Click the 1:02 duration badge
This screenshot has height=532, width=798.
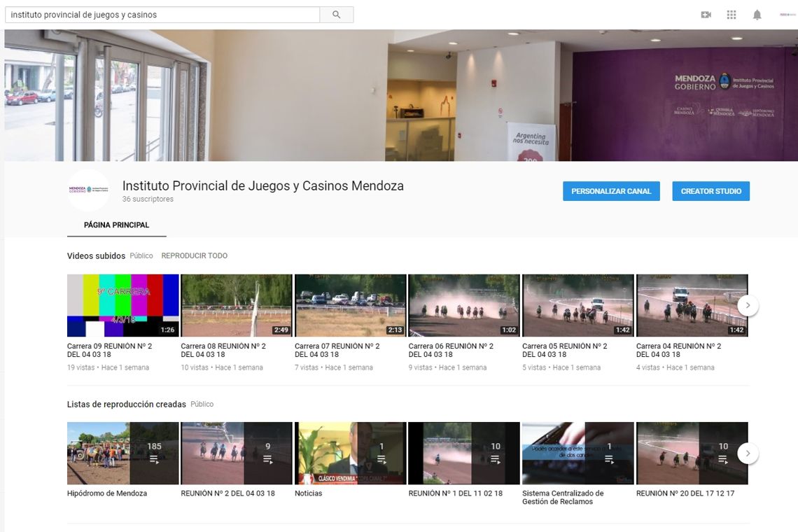[x=509, y=330]
